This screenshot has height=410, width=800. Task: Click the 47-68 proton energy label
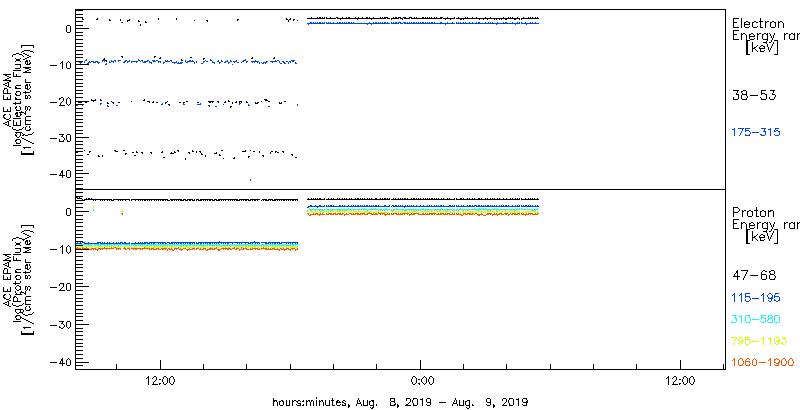(754, 276)
